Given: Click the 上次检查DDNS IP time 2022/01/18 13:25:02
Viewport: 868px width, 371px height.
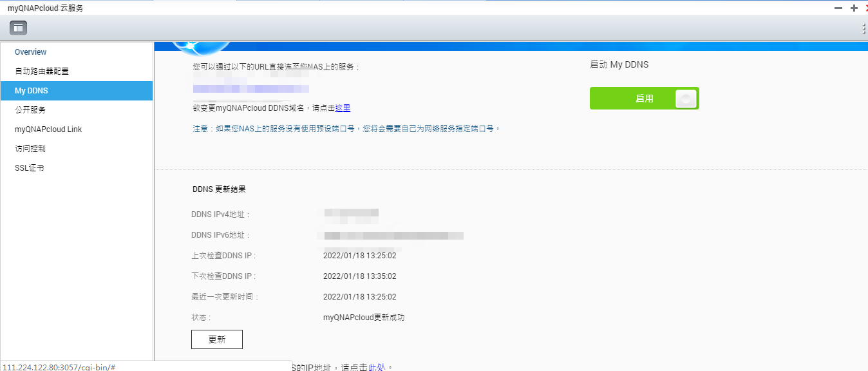Looking at the screenshot, I should [359, 256].
